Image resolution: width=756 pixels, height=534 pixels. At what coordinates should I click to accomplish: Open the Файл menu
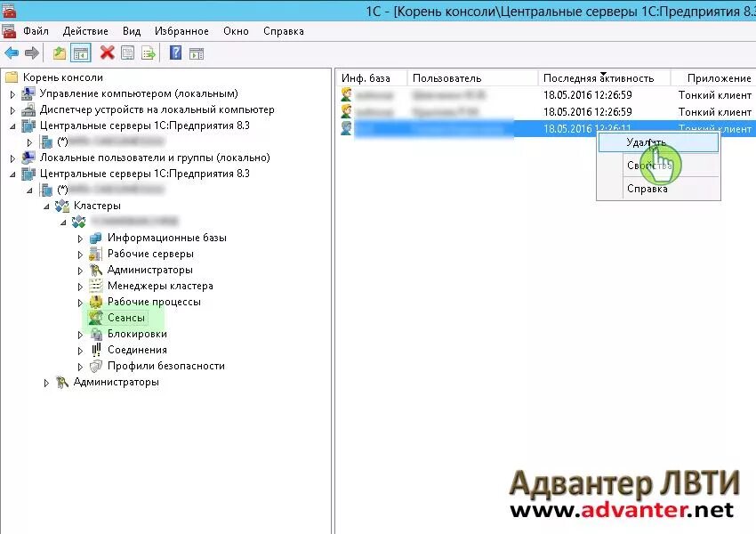pos(36,31)
